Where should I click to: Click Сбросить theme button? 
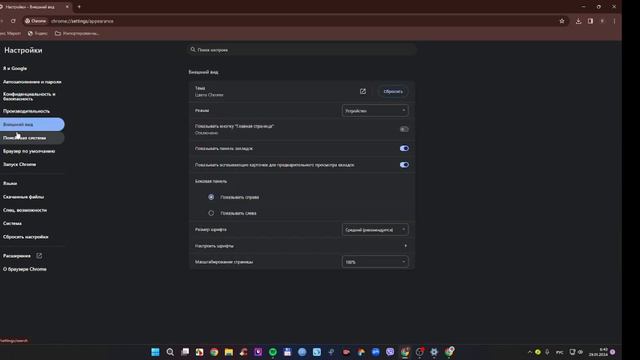(393, 91)
